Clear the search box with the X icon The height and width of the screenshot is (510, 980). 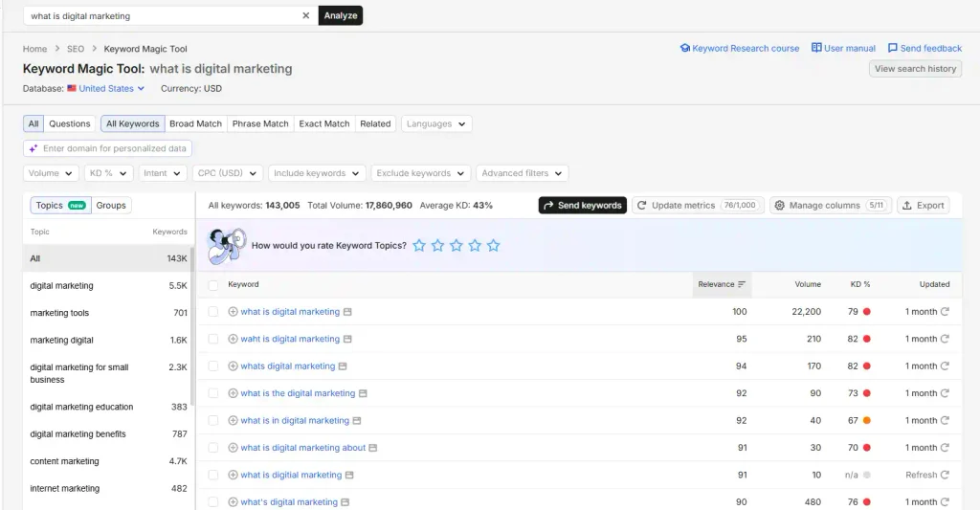[305, 15]
